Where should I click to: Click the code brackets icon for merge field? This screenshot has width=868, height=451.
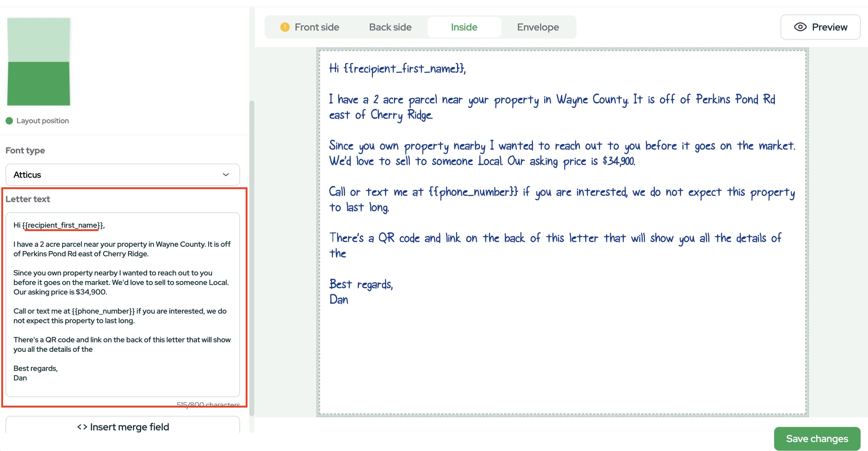click(82, 427)
